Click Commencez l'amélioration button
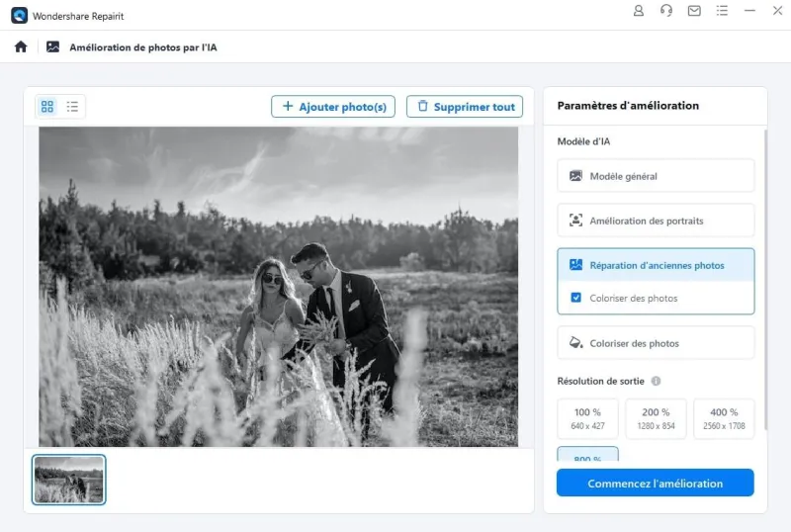Screen dimensions: 791x532 click(655, 484)
